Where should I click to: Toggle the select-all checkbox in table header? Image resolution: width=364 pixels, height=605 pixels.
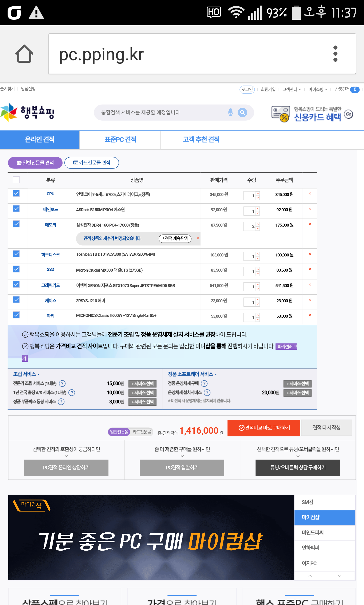(16, 180)
